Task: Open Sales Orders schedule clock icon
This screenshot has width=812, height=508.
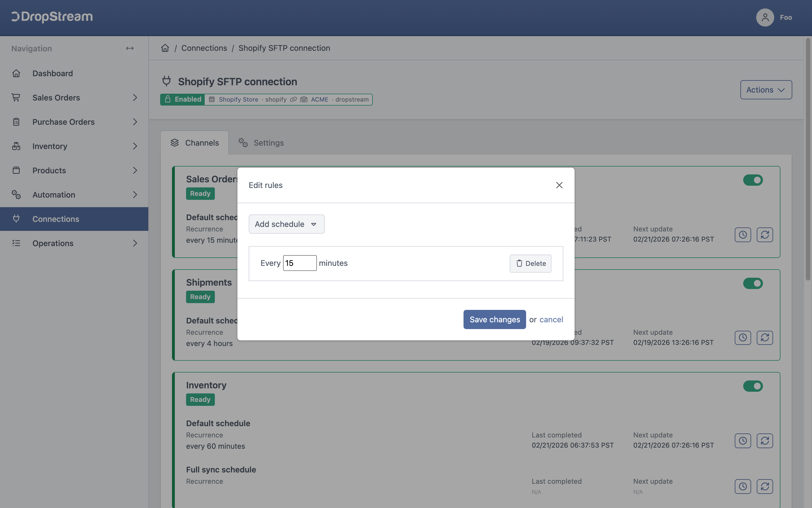Action: coord(743,235)
